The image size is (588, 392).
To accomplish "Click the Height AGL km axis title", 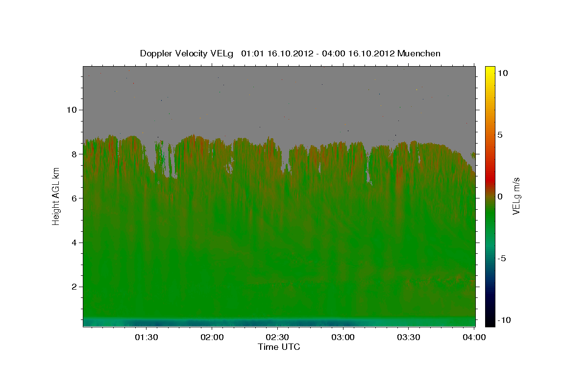I will [56, 196].
